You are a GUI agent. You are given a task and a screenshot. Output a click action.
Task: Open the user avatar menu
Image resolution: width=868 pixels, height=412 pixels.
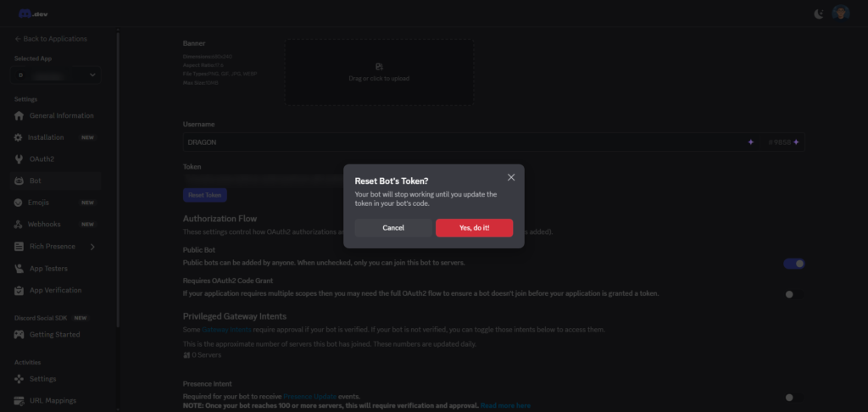pos(840,14)
